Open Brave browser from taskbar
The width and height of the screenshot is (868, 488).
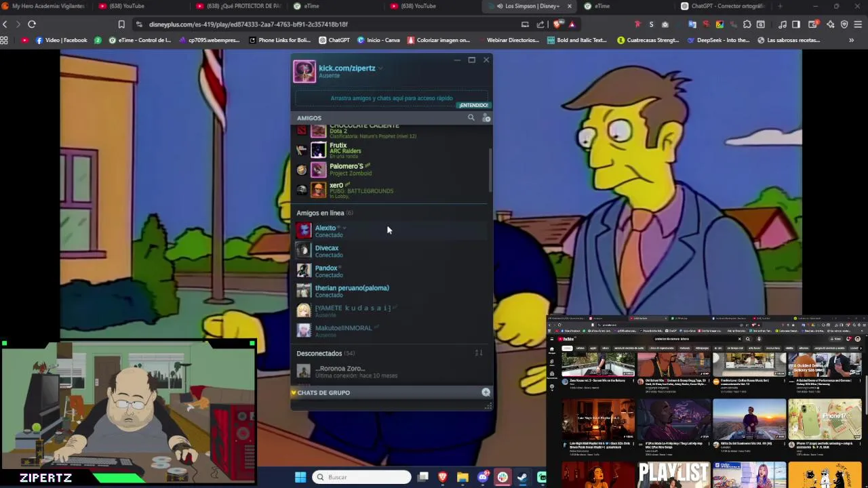coord(443,477)
